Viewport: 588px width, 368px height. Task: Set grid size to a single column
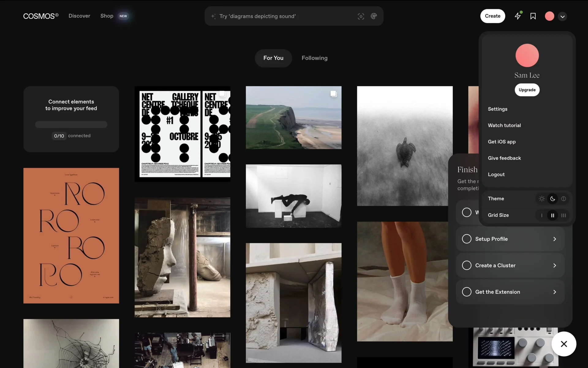541,215
